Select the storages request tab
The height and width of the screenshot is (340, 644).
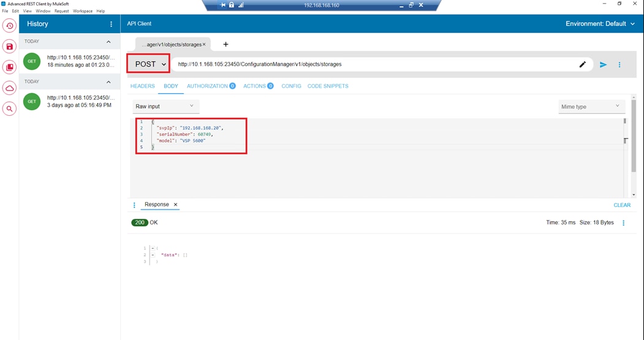click(172, 44)
